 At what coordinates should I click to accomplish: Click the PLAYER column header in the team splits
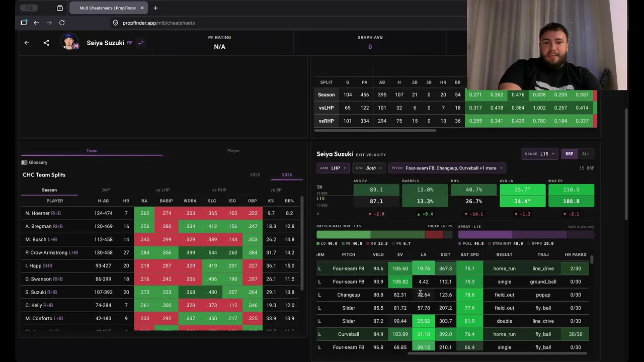(x=55, y=201)
